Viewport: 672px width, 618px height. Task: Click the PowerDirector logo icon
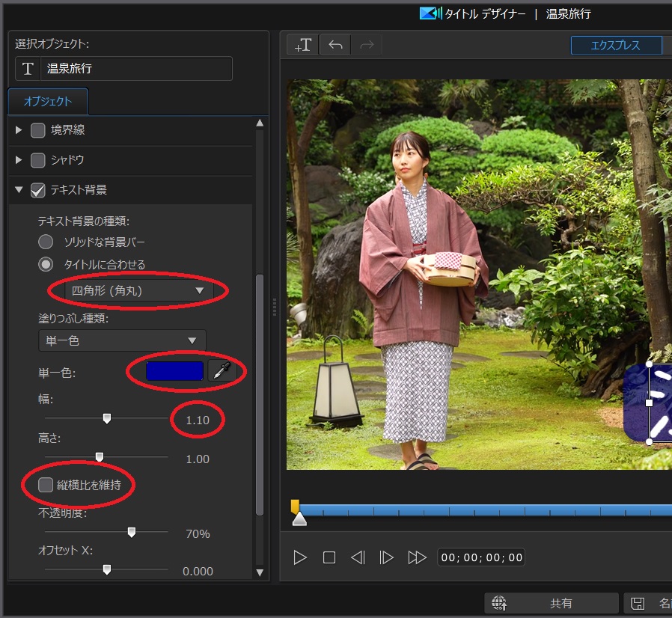(430, 13)
